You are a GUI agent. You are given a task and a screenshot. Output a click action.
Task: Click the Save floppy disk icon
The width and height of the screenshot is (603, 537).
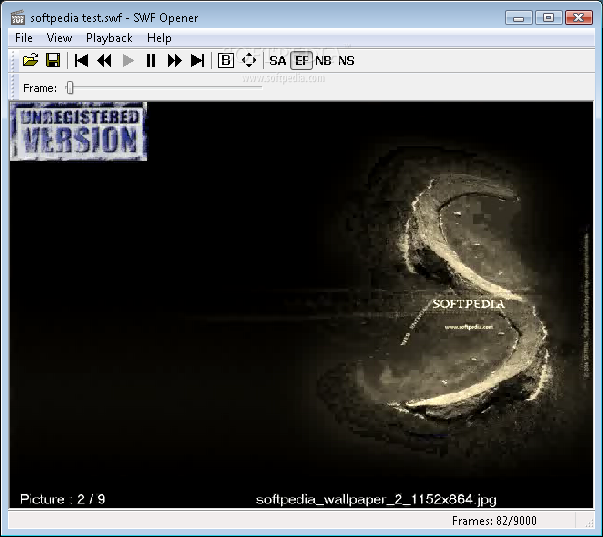click(x=53, y=61)
